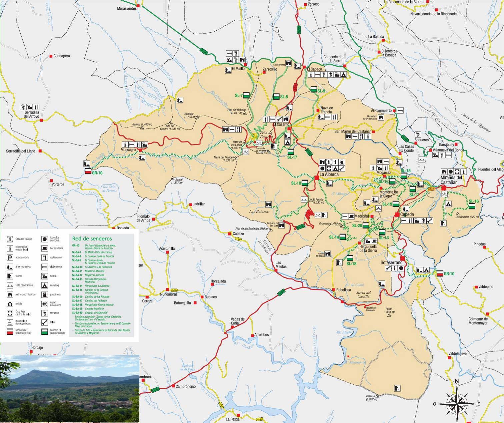Click the fuente legend icon

(x=9, y=275)
